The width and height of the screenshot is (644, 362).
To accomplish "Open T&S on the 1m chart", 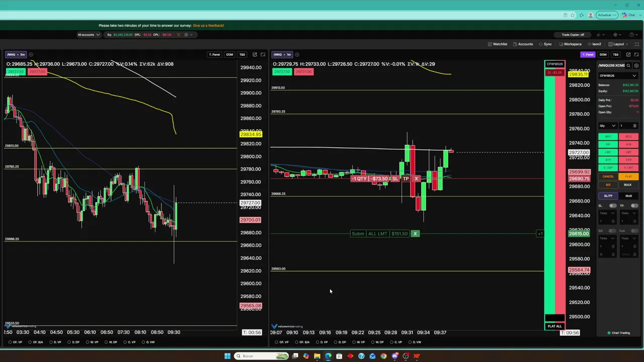I will [x=615, y=54].
